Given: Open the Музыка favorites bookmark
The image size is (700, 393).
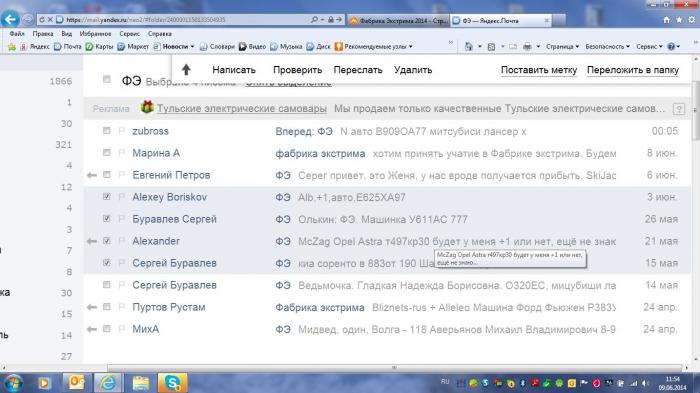Looking at the screenshot, I should [286, 46].
